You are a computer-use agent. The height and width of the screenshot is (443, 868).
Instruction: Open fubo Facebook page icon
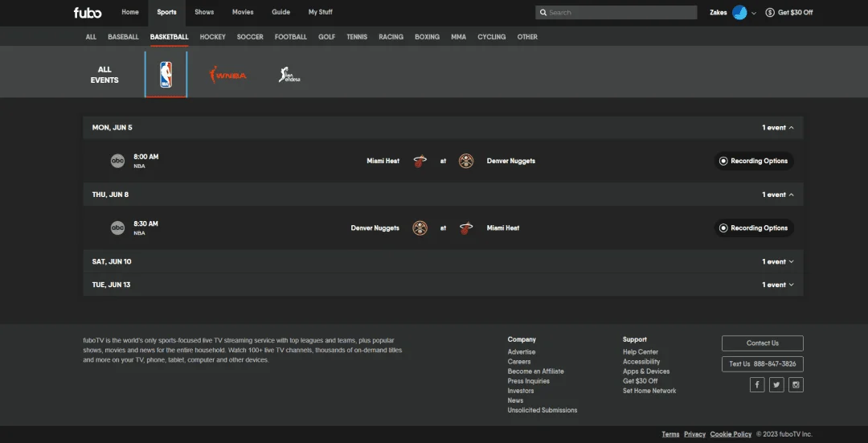click(757, 385)
